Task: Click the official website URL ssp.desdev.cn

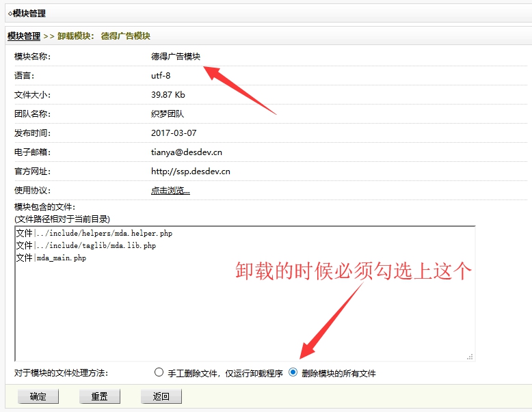Action: point(190,171)
